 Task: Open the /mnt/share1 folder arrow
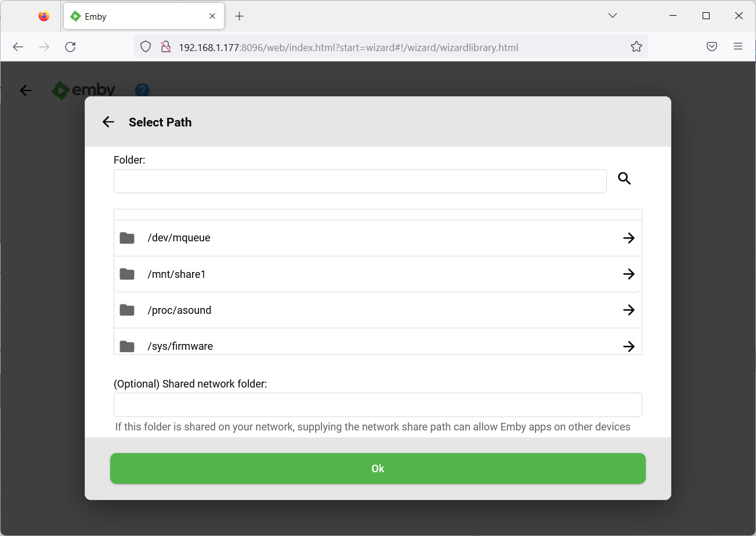click(628, 274)
